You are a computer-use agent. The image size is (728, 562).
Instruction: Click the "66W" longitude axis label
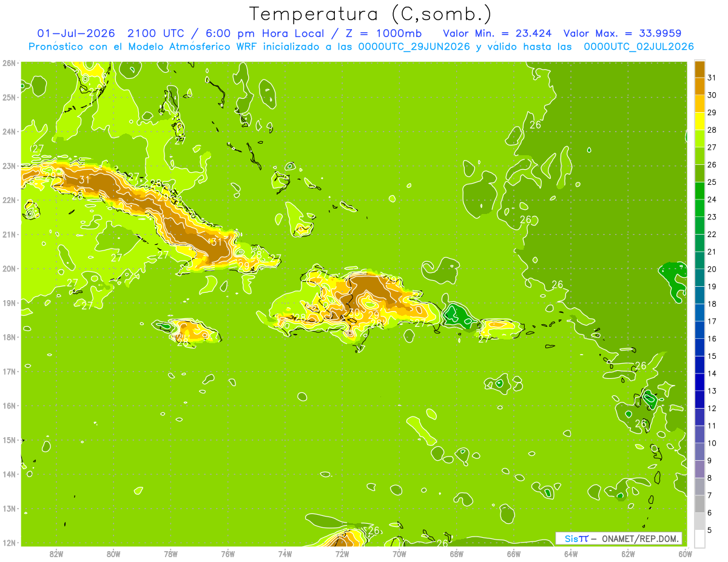[514, 554]
